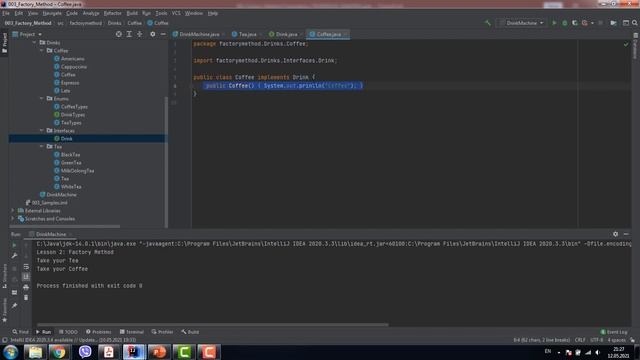Toggle soft-wrap in the Run console
This screenshot has width=640, height=360.
26,267
